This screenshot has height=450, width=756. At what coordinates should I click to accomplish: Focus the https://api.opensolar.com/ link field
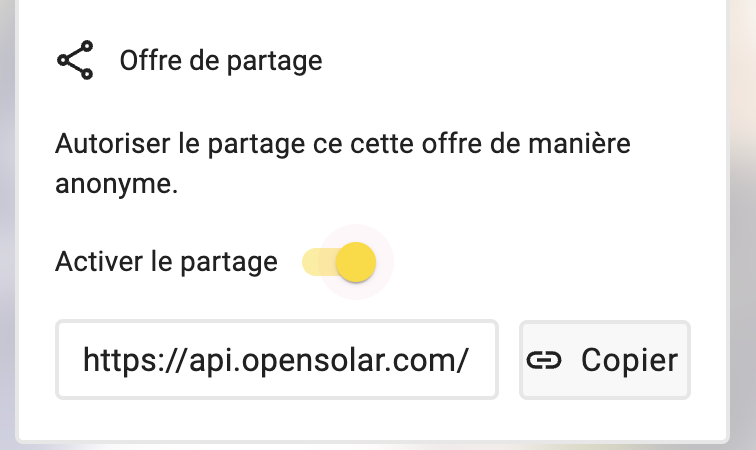(277, 360)
